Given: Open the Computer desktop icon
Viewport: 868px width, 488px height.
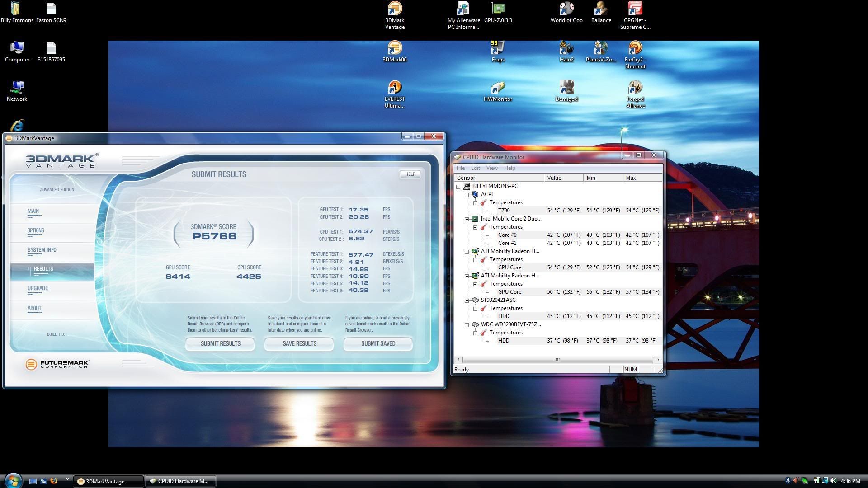Looking at the screenshot, I should click(x=17, y=52).
